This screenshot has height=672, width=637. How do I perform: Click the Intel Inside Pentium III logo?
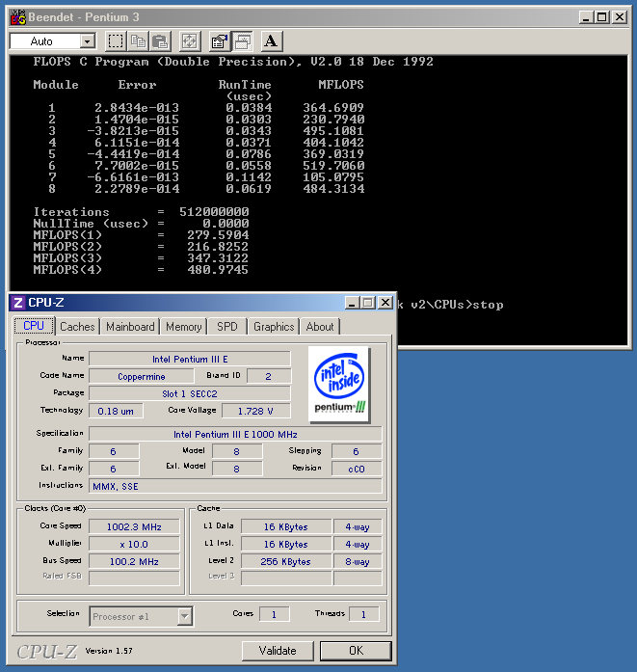click(339, 385)
